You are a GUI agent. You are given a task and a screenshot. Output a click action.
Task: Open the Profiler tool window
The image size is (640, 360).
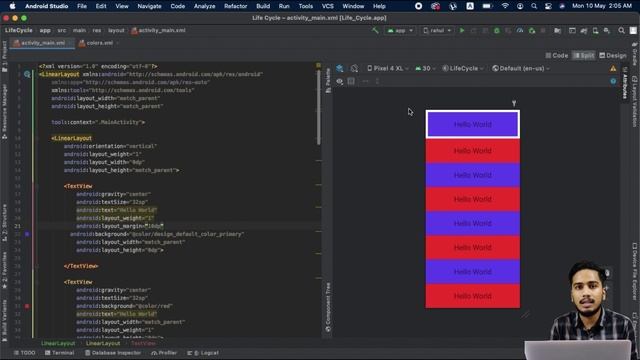coord(164,353)
